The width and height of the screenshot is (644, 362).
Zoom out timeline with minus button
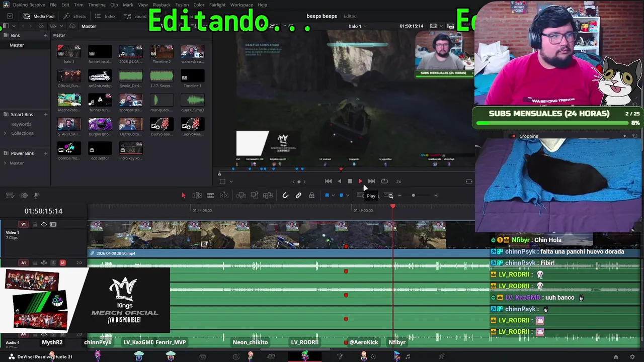[x=399, y=196]
